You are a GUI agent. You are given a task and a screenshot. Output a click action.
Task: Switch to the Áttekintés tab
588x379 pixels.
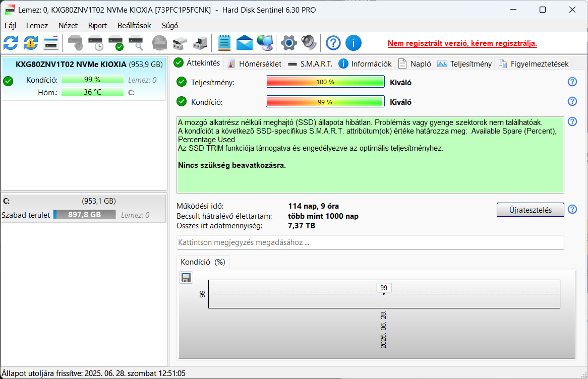197,63
